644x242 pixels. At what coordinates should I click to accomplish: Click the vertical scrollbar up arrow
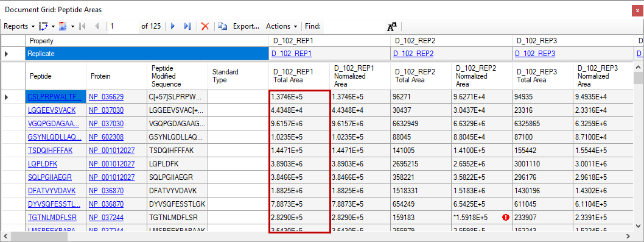(639, 66)
